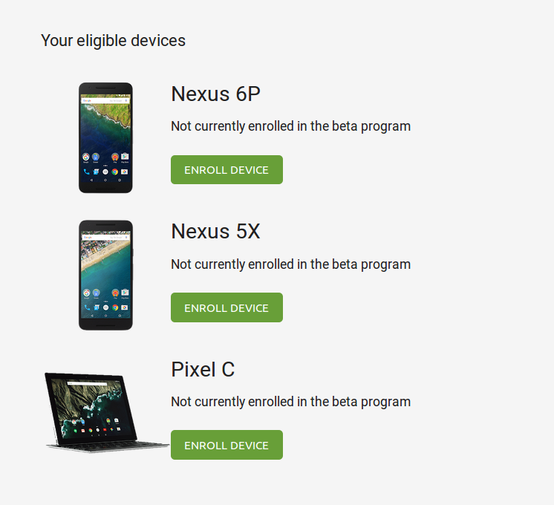Screen dimensions: 554x505
Task: Click the Nexus 5X enrollment status text
Action: pyautogui.click(x=291, y=264)
